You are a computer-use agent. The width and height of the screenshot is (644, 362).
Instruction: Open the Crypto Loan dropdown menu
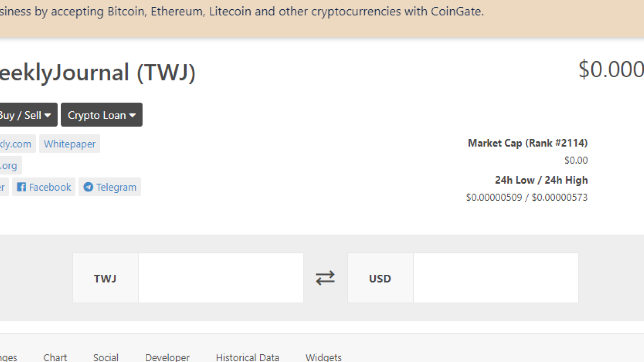(x=101, y=115)
